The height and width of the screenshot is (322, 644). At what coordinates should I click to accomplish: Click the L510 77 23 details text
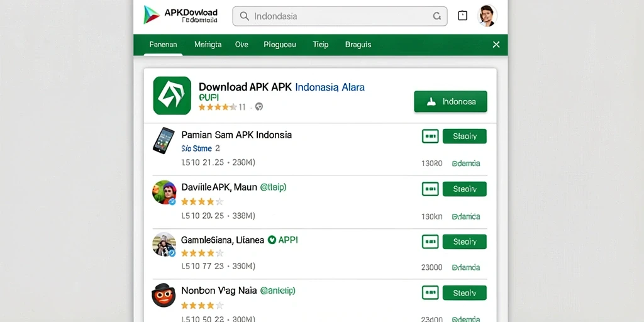coord(218,266)
